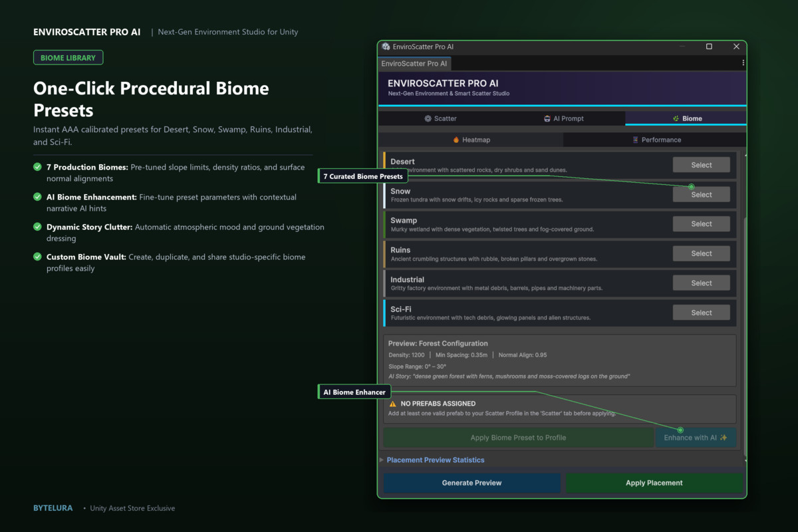This screenshot has height=532, width=798.
Task: Open the AI Prompt tab
Action: pyautogui.click(x=564, y=118)
